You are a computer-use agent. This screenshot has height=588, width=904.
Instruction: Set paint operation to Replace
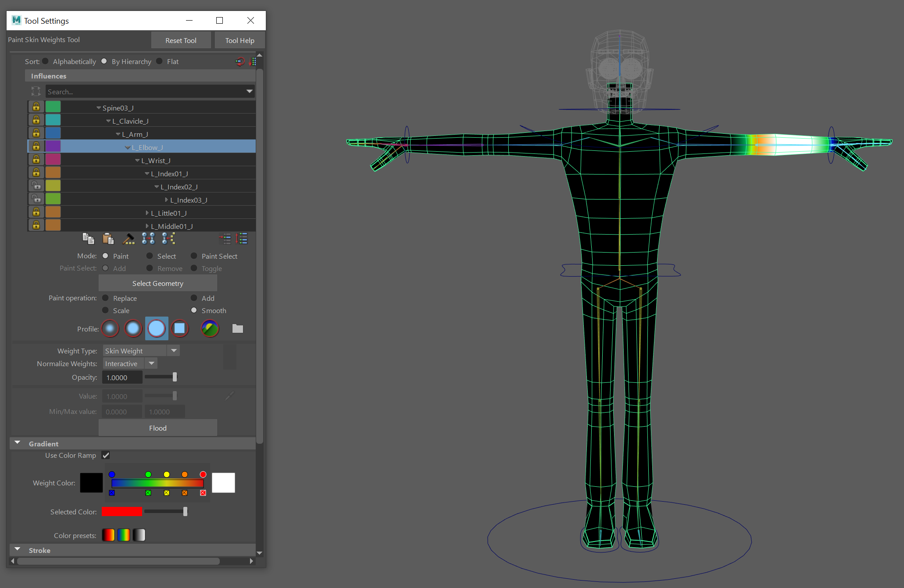click(x=106, y=298)
